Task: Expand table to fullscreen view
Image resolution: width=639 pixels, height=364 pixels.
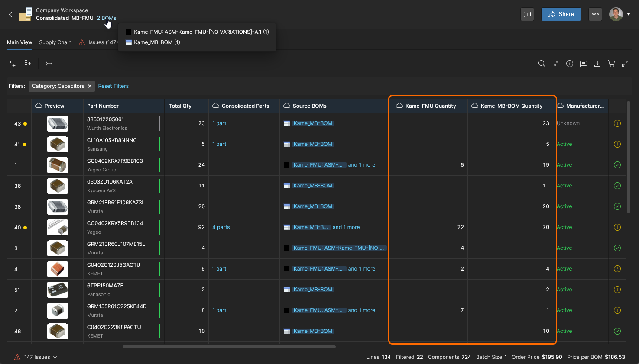Action: [x=625, y=64]
